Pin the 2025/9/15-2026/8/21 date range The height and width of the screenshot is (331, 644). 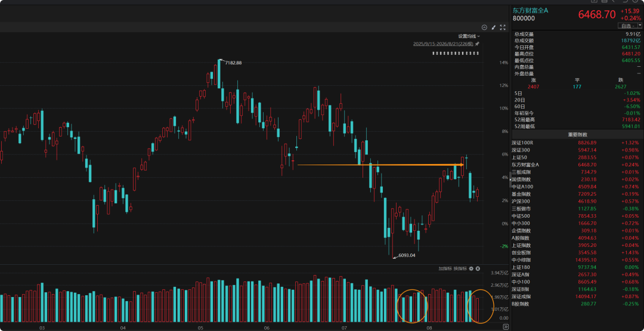pos(477,44)
